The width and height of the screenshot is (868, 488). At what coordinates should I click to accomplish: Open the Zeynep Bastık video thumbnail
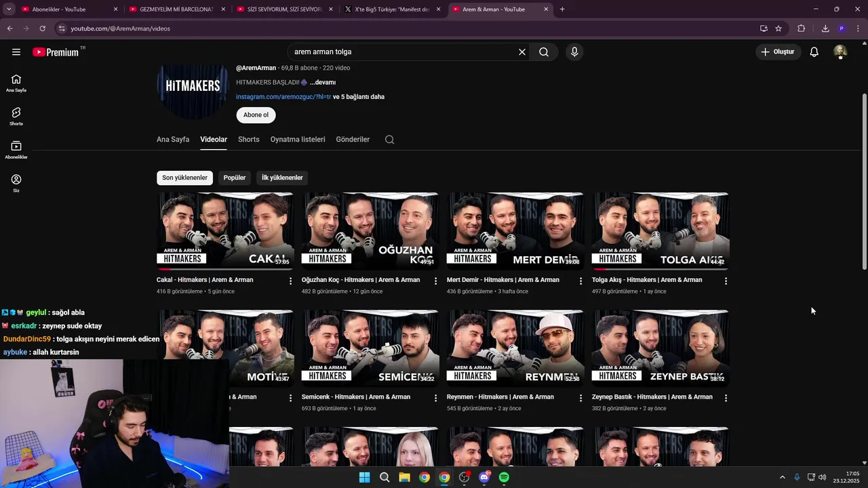[660, 348]
